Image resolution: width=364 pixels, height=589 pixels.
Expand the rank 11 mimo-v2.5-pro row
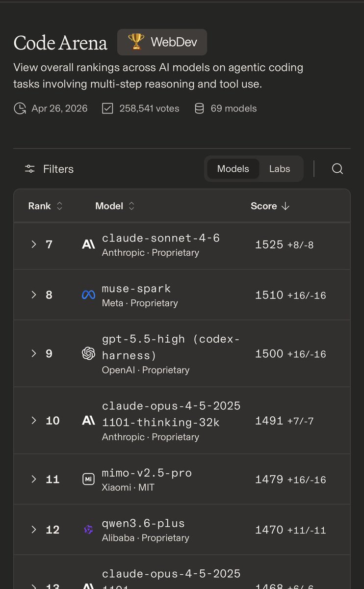coord(33,479)
